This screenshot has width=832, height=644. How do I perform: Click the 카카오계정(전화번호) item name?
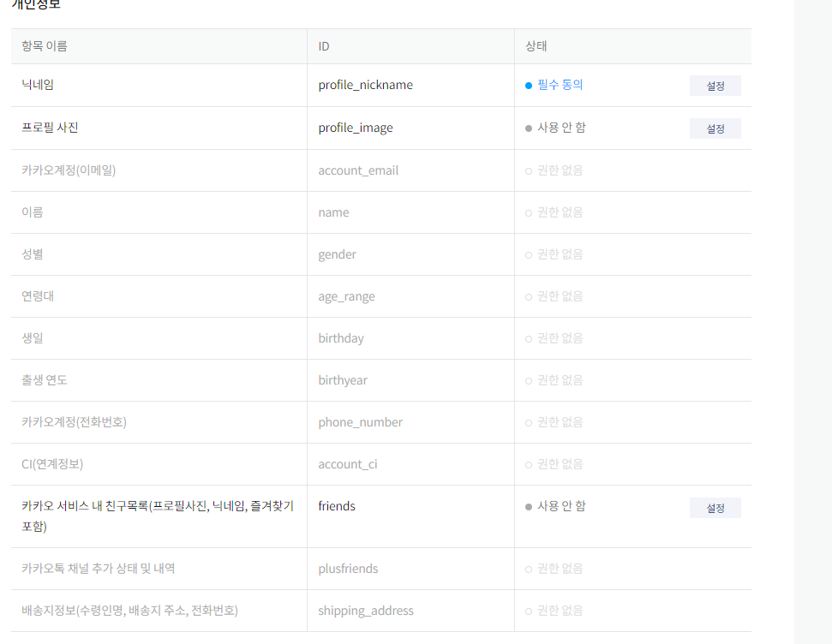tap(74, 421)
